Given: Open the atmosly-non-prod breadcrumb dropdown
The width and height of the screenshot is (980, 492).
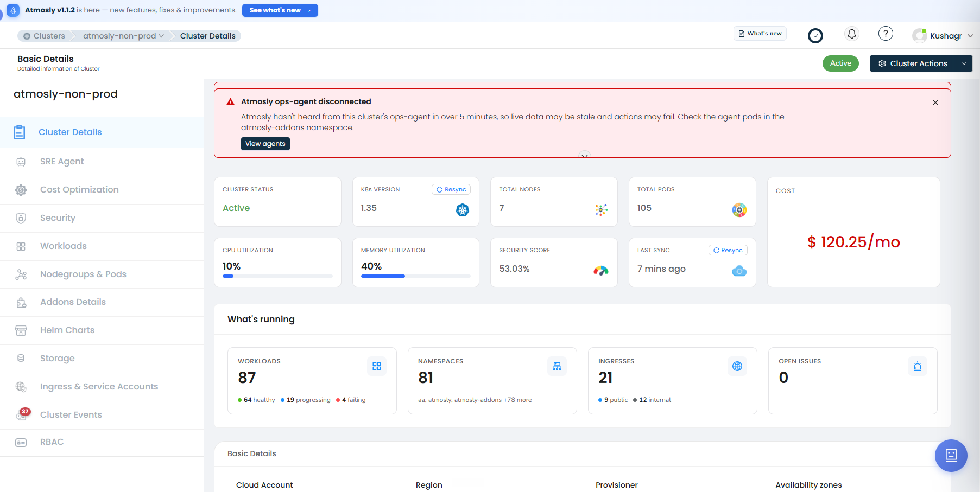Looking at the screenshot, I should [123, 36].
